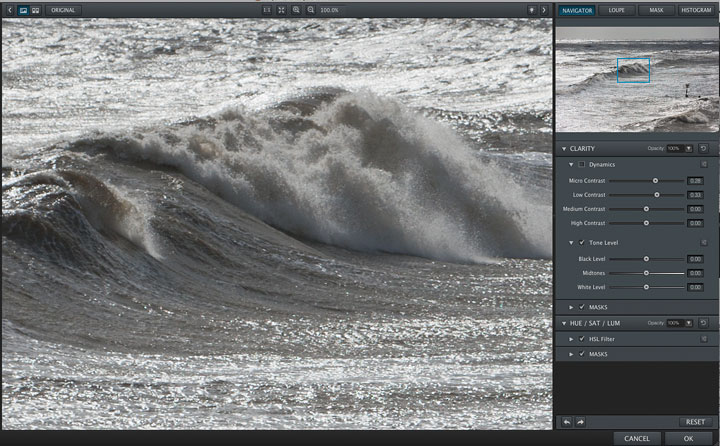This screenshot has width=720, height=446.
Task: Click the White Level slider handle
Action: click(646, 287)
